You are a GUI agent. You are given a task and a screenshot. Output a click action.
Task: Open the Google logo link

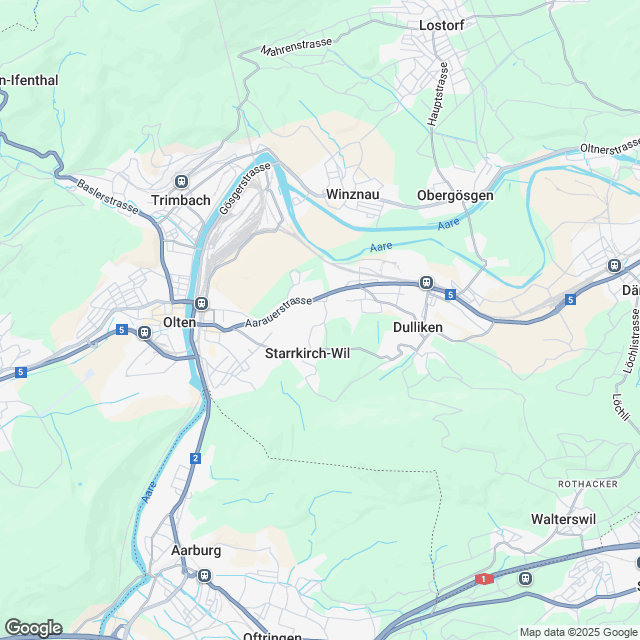pyautogui.click(x=33, y=628)
